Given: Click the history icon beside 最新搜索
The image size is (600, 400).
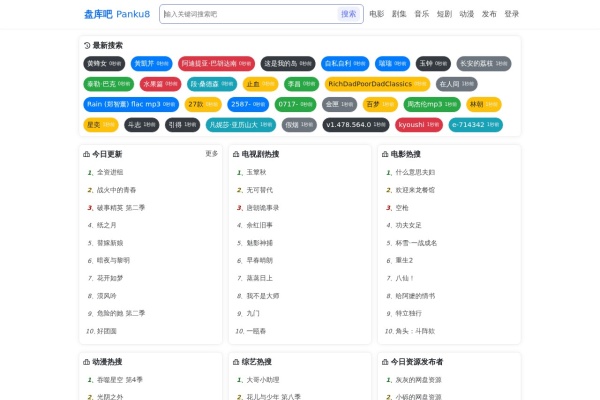Looking at the screenshot, I should [87, 46].
